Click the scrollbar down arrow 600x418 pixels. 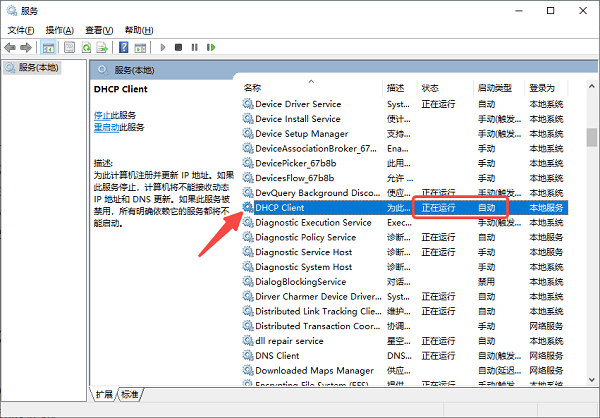(592, 380)
